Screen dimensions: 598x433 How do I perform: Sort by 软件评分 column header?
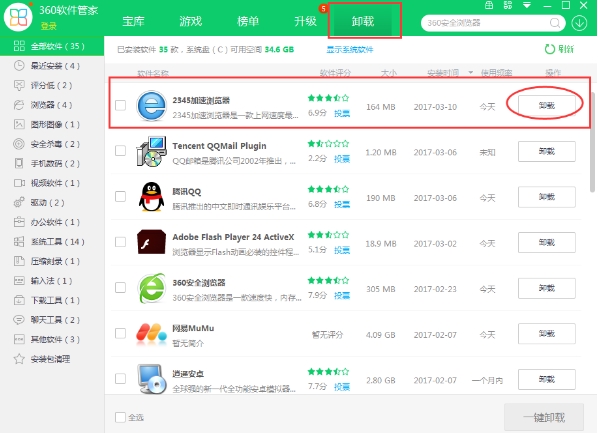pos(335,72)
